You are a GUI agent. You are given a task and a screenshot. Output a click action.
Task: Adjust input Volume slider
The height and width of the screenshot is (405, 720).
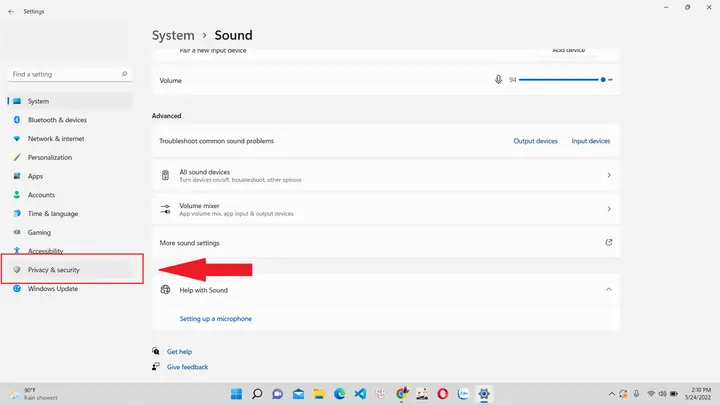point(566,80)
